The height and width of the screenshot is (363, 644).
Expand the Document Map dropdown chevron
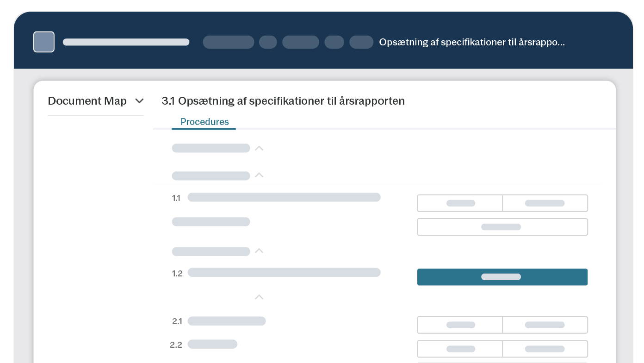[x=139, y=101]
